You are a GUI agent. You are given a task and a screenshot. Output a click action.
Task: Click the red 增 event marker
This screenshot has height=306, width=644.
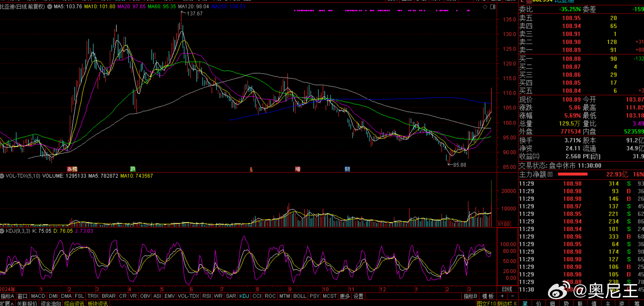click(x=298, y=169)
